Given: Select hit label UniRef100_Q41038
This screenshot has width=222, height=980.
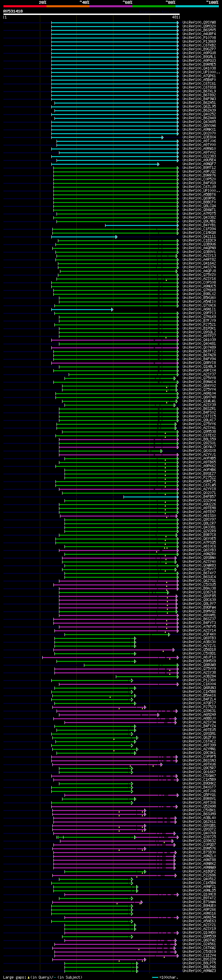Looking at the screenshot, I should coord(199,68).
